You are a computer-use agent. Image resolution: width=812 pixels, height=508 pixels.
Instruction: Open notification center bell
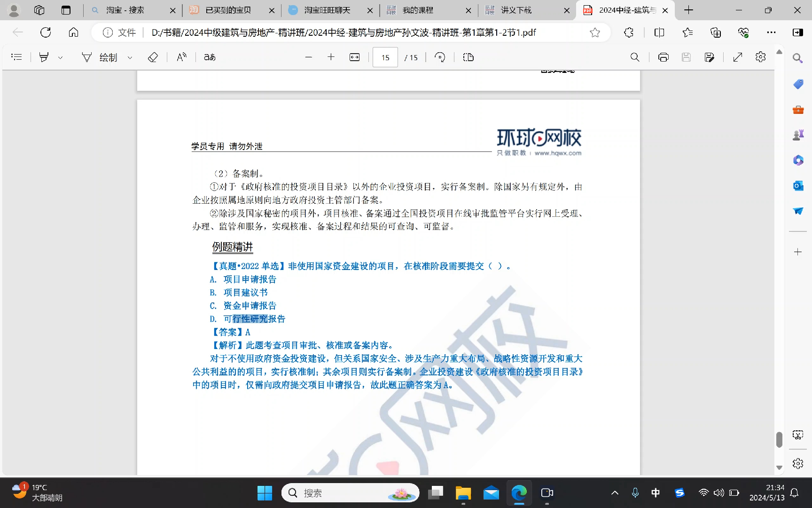click(x=794, y=493)
